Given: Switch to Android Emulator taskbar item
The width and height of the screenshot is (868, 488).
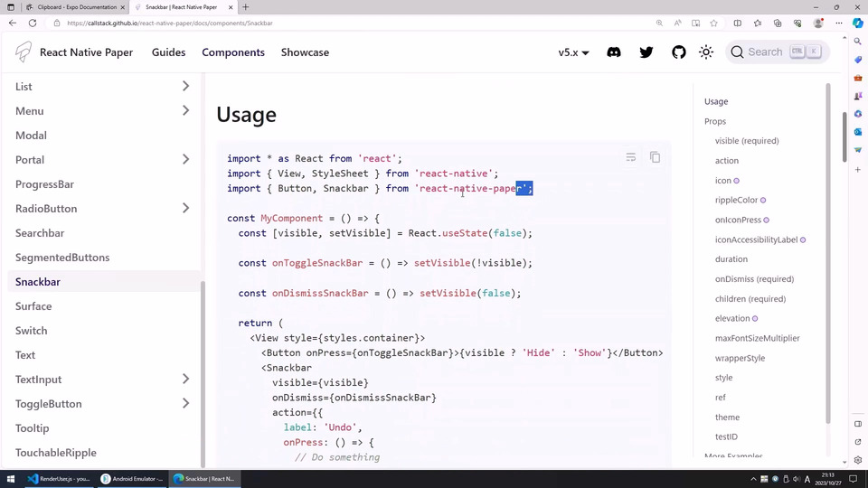Looking at the screenshot, I should tap(133, 479).
